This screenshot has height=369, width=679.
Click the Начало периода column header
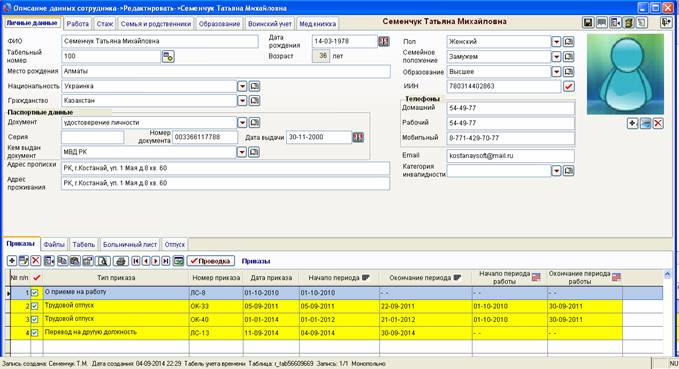click(x=339, y=278)
